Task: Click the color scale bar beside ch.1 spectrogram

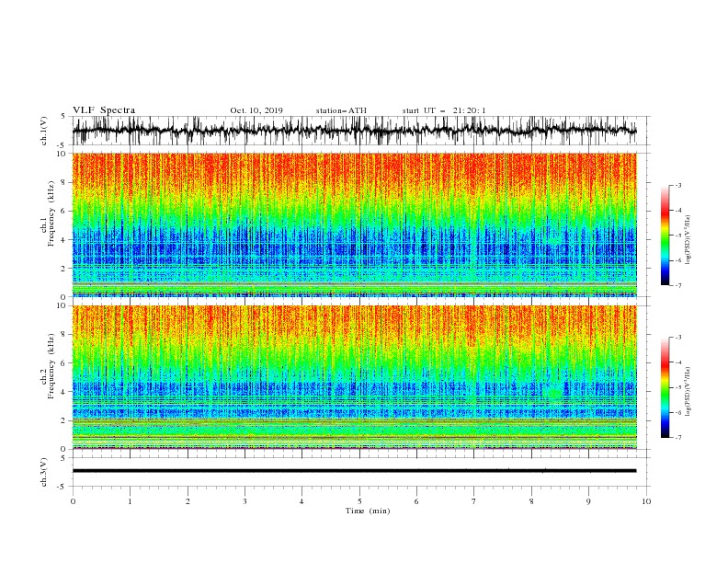Action: tap(665, 236)
